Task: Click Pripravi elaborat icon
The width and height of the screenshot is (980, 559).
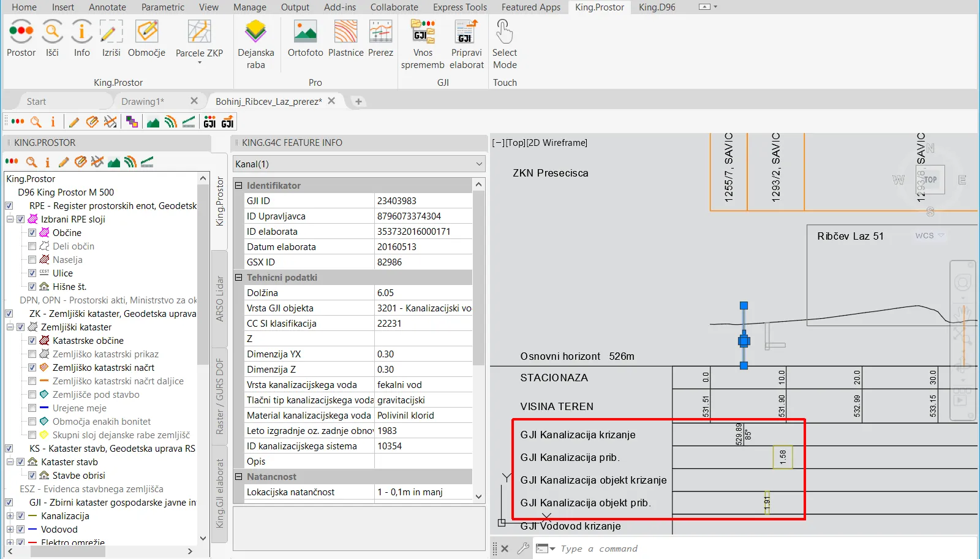Action: click(466, 32)
